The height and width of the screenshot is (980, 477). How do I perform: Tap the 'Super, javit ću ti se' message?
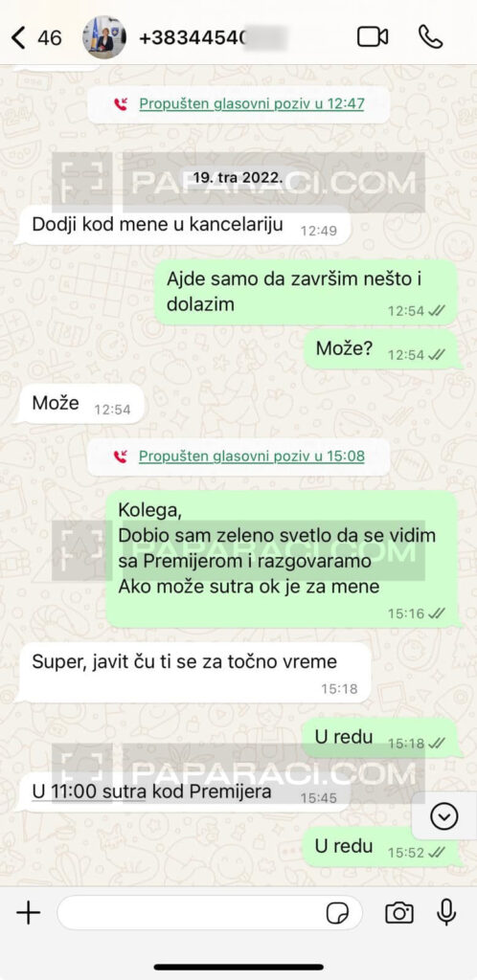pyautogui.click(x=193, y=673)
